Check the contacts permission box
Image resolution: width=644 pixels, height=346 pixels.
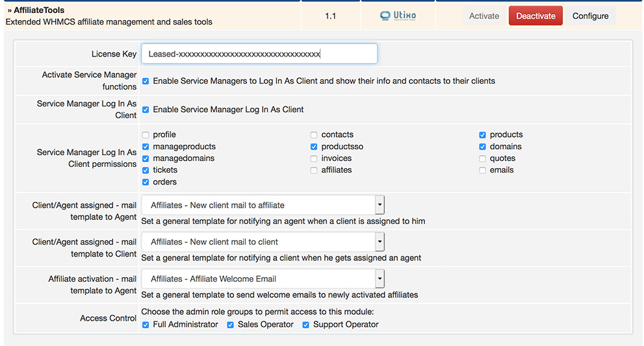pyautogui.click(x=314, y=135)
